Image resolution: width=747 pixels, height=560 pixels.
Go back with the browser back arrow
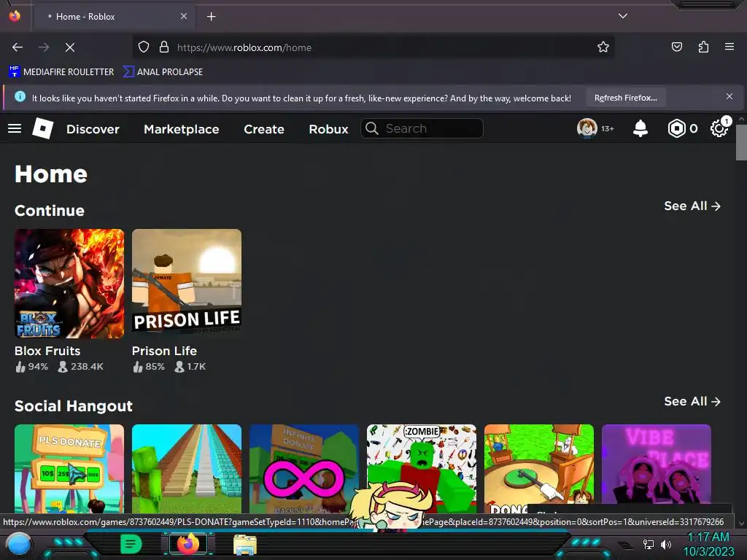(18, 47)
